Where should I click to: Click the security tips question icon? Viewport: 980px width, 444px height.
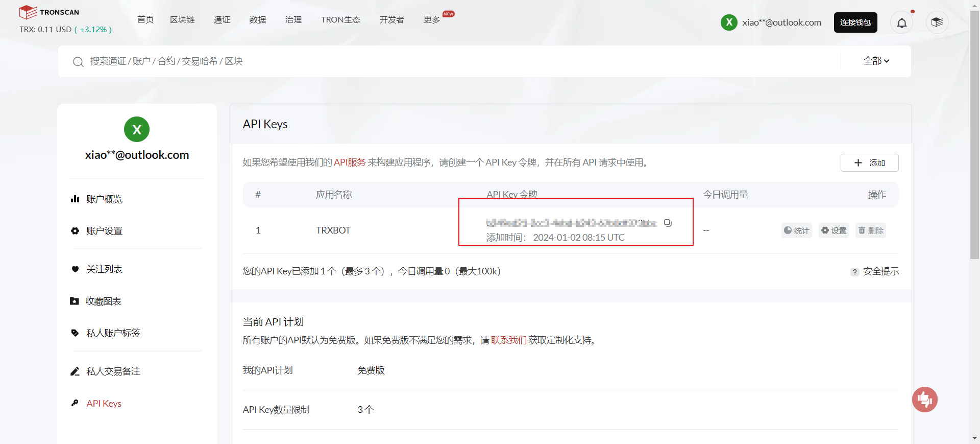(854, 272)
